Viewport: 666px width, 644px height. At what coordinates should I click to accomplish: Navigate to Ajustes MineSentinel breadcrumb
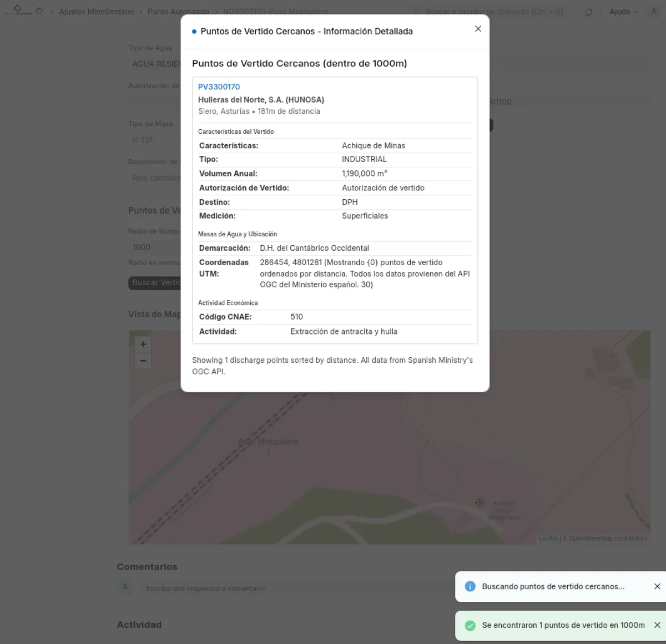97,11
